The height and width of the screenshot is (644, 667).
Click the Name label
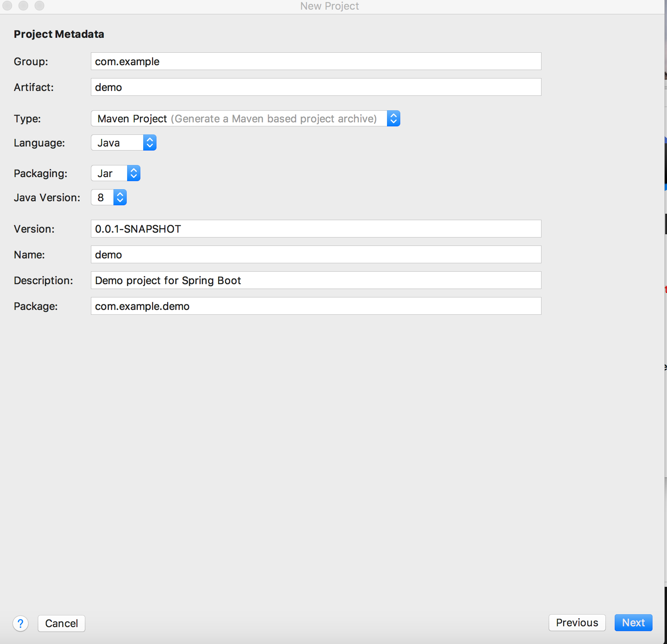click(29, 255)
